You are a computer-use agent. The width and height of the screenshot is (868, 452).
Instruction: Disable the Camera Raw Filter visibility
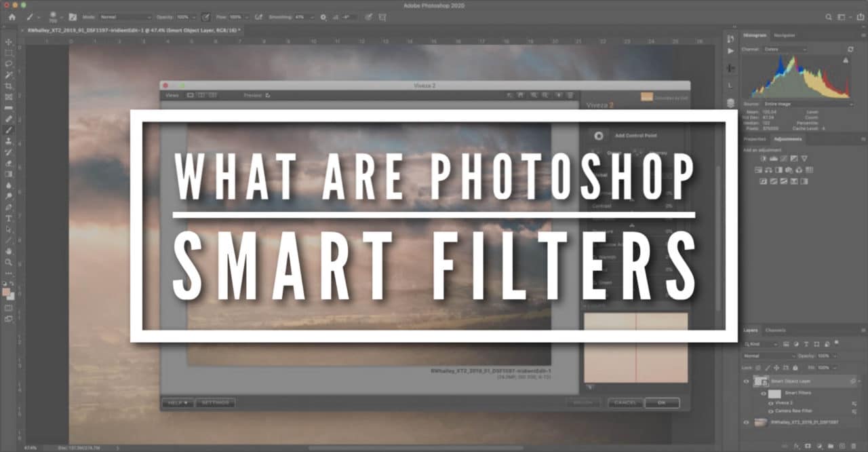770,411
